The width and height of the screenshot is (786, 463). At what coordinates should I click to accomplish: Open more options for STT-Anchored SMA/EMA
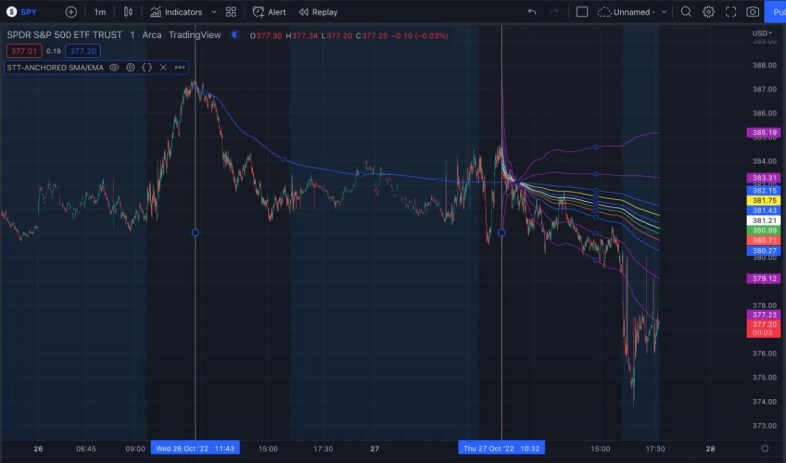[179, 67]
